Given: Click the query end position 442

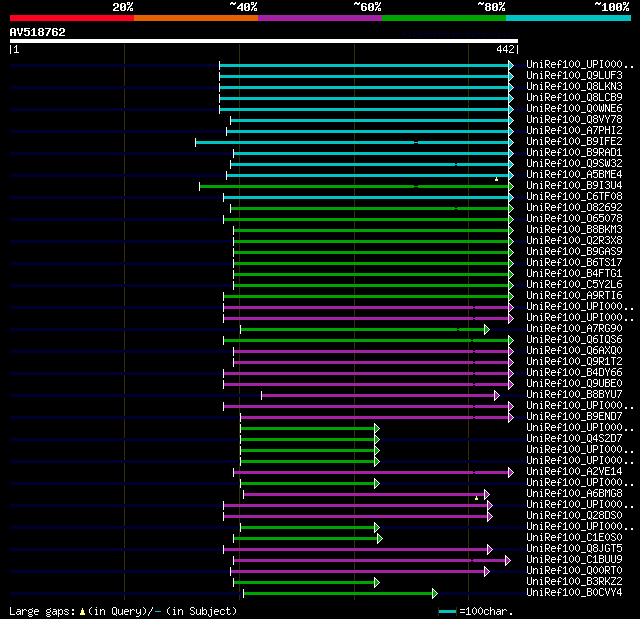Looking at the screenshot, I should [x=505, y=49].
